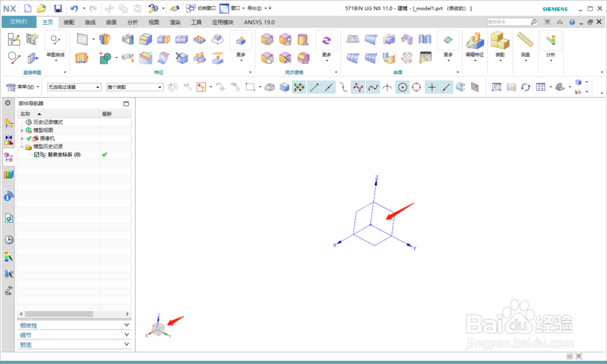
Task: Select the Pattern Feature icon
Action: 199,39
